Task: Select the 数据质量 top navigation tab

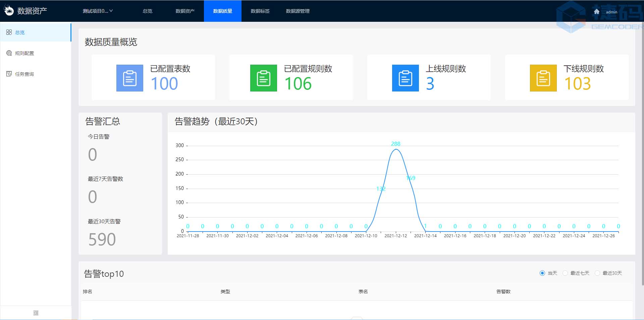Action: coord(223,11)
